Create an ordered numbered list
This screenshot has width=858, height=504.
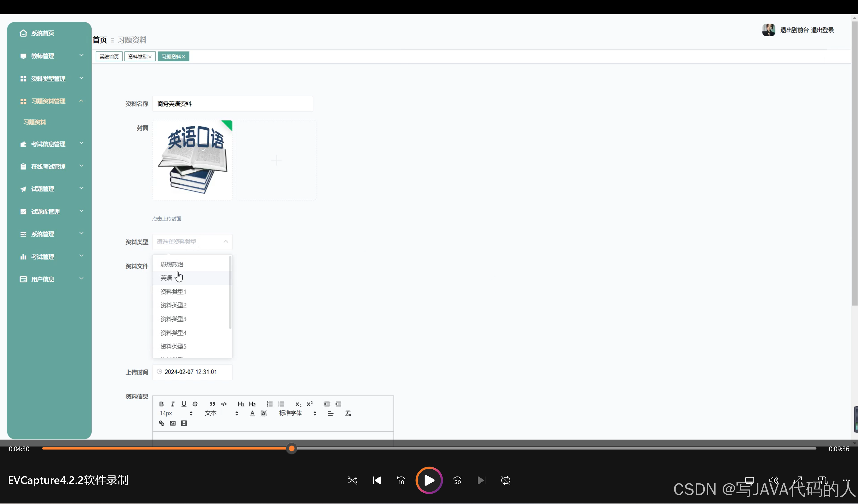coord(270,404)
